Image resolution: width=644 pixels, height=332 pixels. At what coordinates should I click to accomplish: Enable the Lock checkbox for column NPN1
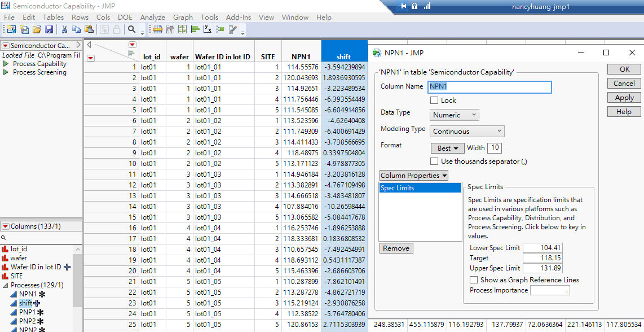point(434,101)
